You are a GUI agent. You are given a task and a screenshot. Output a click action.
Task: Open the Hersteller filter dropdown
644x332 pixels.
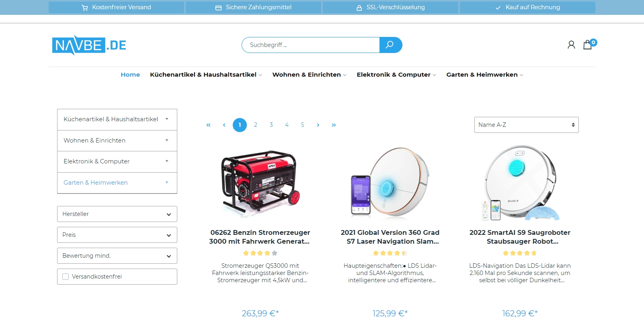[x=117, y=214]
